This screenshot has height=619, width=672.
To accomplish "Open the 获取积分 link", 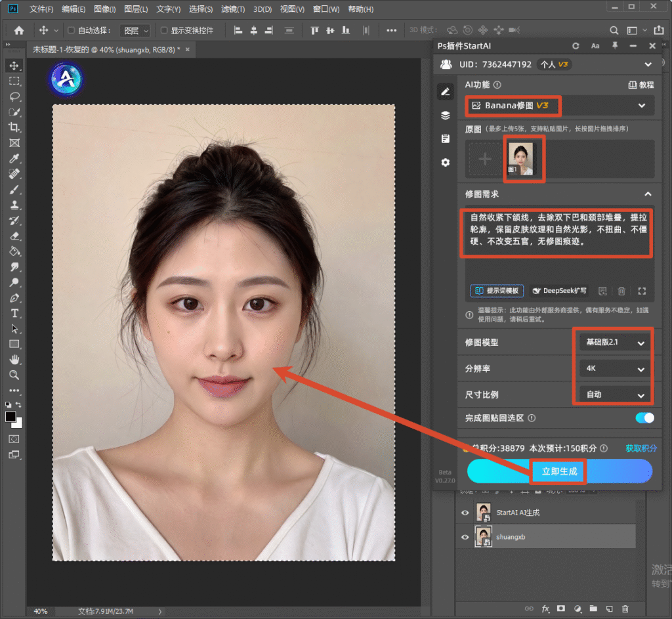I will pyautogui.click(x=640, y=448).
